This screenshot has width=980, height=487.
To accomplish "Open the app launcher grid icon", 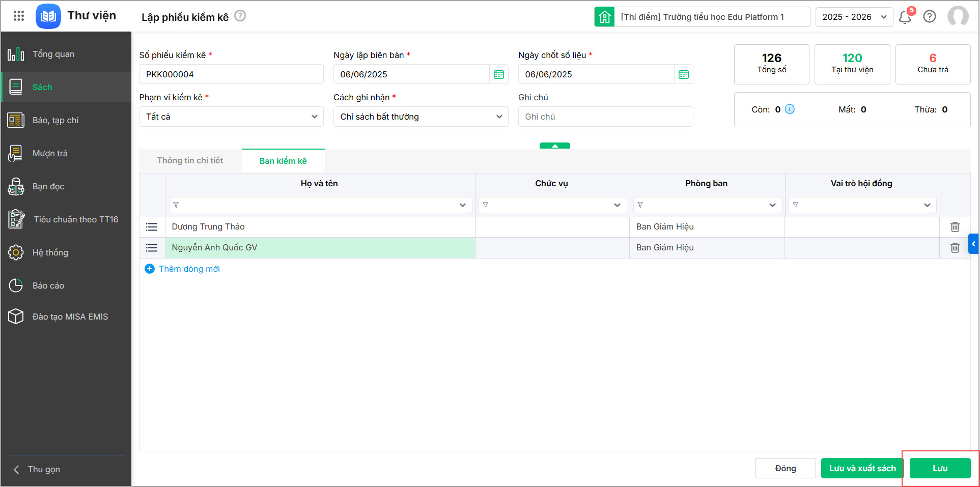I will (x=19, y=16).
